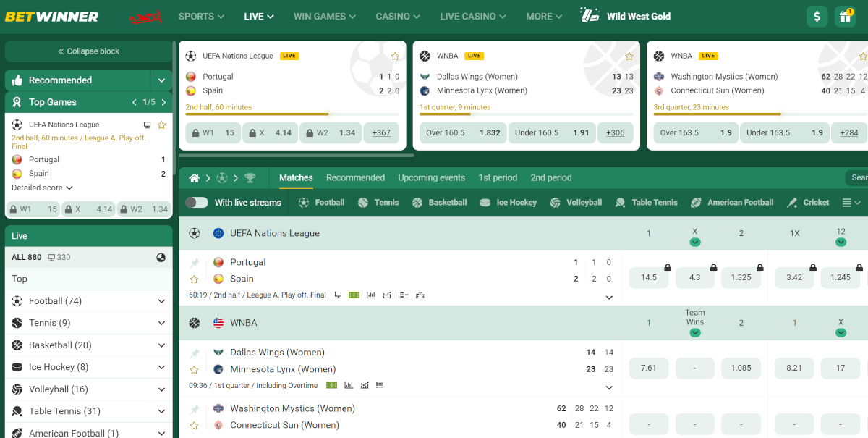Open the CASINO dropdown menu
Image resolution: width=868 pixels, height=438 pixels.
(399, 16)
